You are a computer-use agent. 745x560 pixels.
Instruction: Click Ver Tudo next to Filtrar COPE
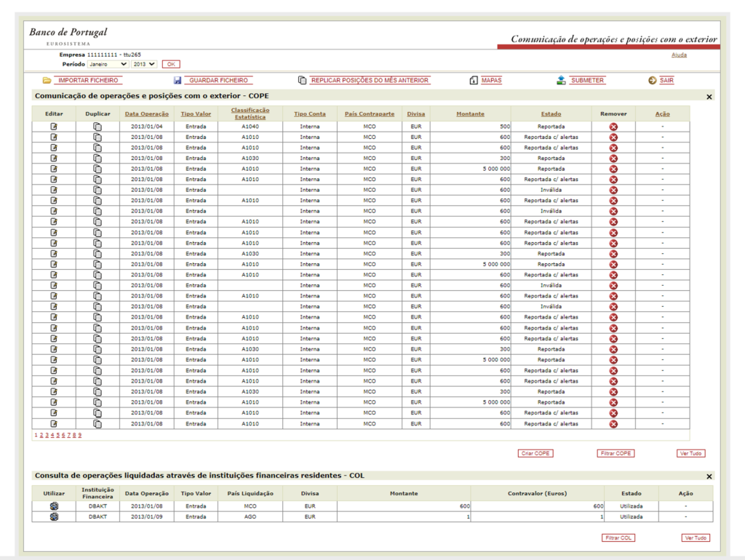(x=691, y=454)
